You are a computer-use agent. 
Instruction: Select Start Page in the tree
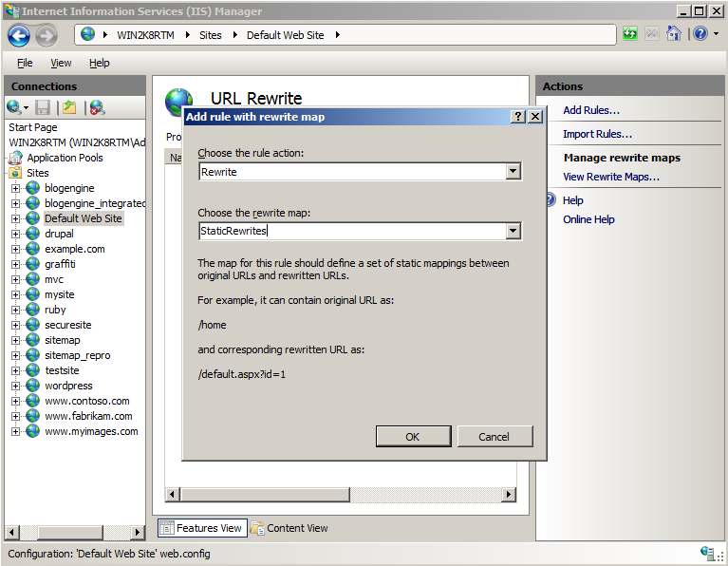pos(33,127)
